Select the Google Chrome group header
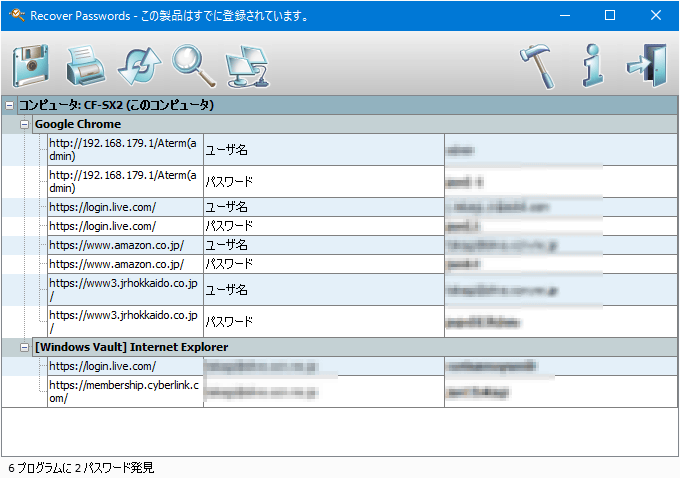Screen dimensions: 680x478 coord(355,124)
